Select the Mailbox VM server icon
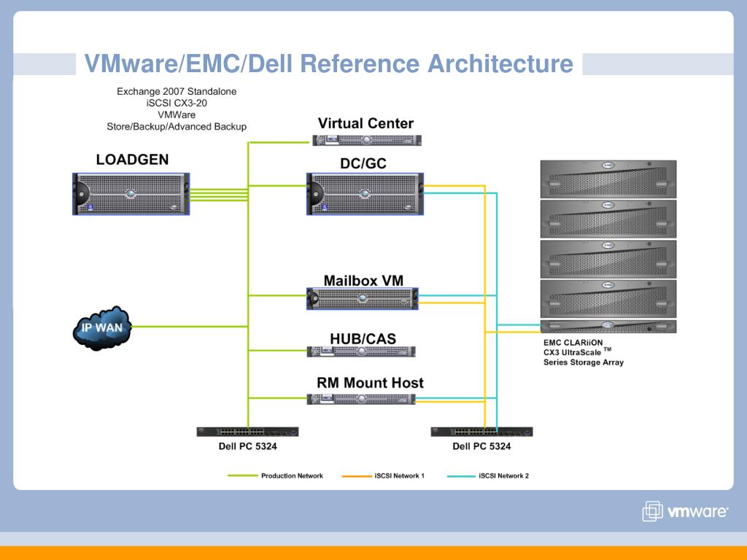The height and width of the screenshot is (560, 747). click(x=363, y=298)
